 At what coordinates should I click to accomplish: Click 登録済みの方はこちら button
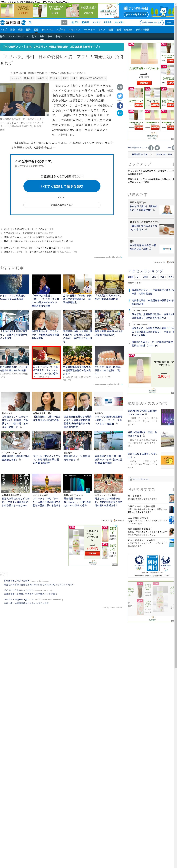pyautogui.click(x=62, y=205)
